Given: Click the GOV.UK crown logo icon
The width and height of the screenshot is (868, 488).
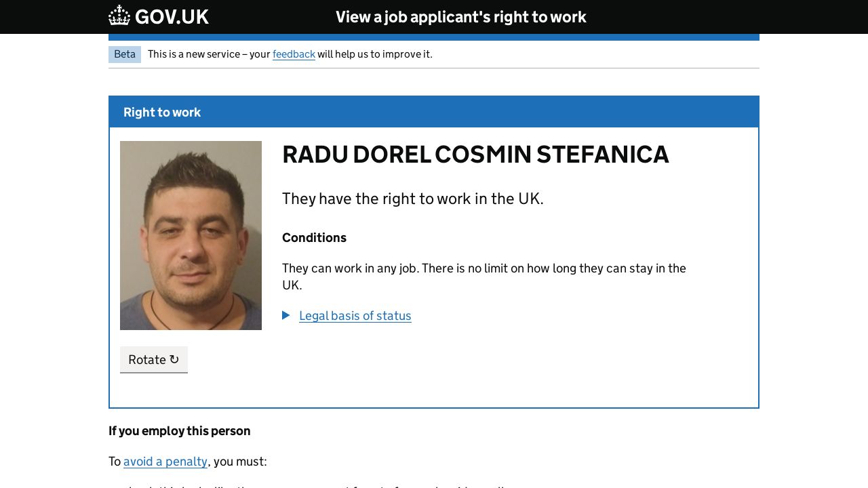Looking at the screenshot, I should click(x=119, y=16).
